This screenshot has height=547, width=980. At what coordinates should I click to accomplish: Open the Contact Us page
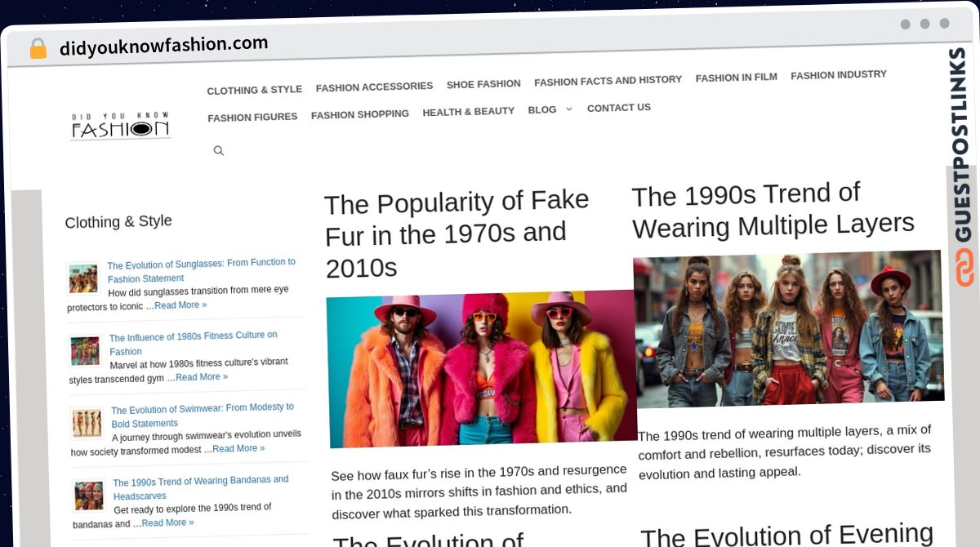pyautogui.click(x=618, y=108)
